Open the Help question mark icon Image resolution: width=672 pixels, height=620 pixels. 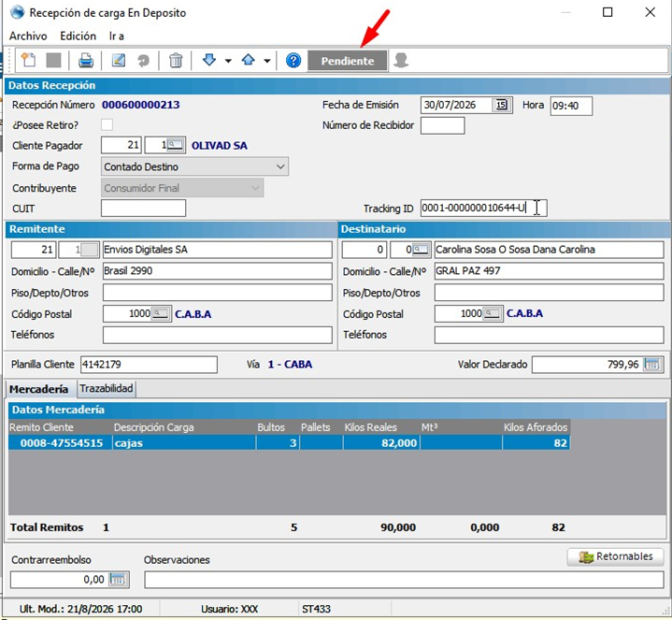pyautogui.click(x=293, y=61)
